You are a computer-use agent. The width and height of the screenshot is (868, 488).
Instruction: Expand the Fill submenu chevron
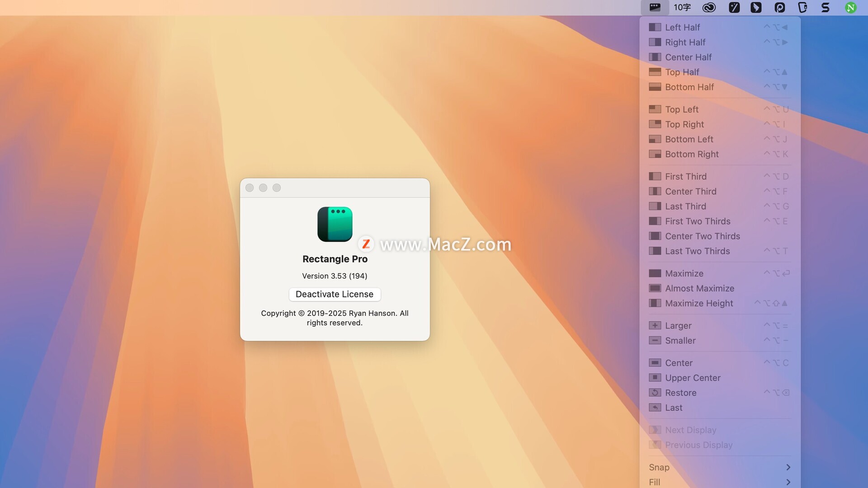(788, 482)
